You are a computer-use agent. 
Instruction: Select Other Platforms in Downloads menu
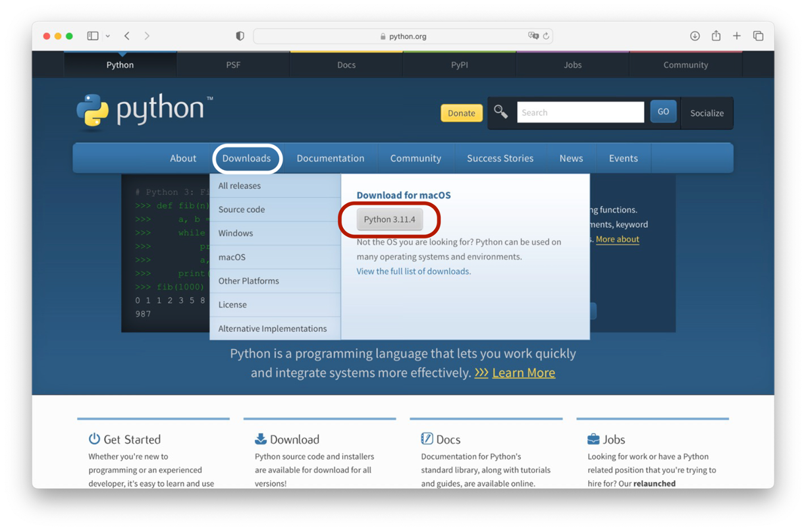pos(275,281)
